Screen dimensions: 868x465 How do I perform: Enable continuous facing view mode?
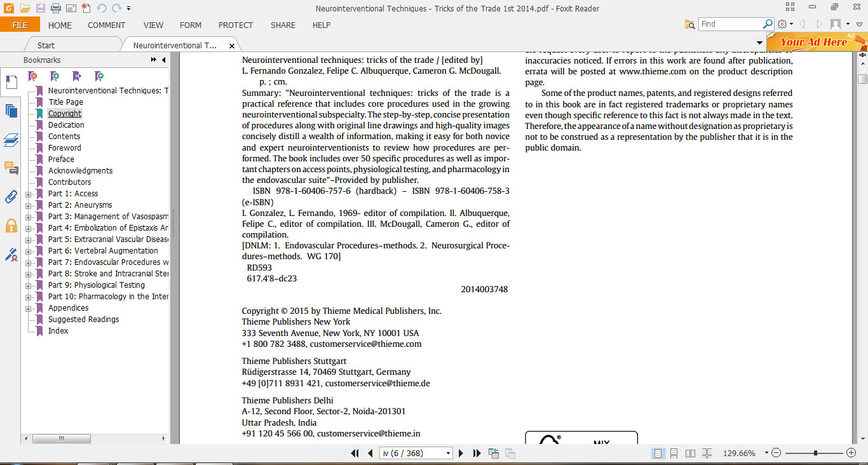705,453
